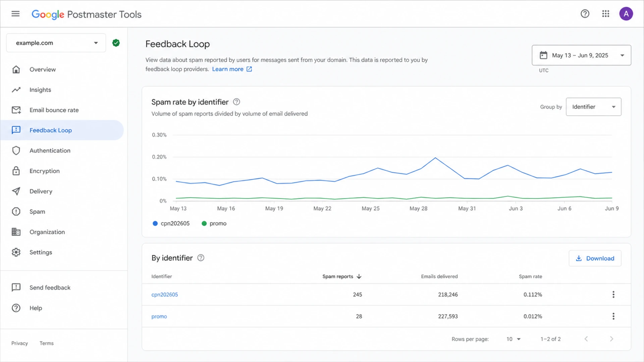Open more options for promo row

point(613,316)
